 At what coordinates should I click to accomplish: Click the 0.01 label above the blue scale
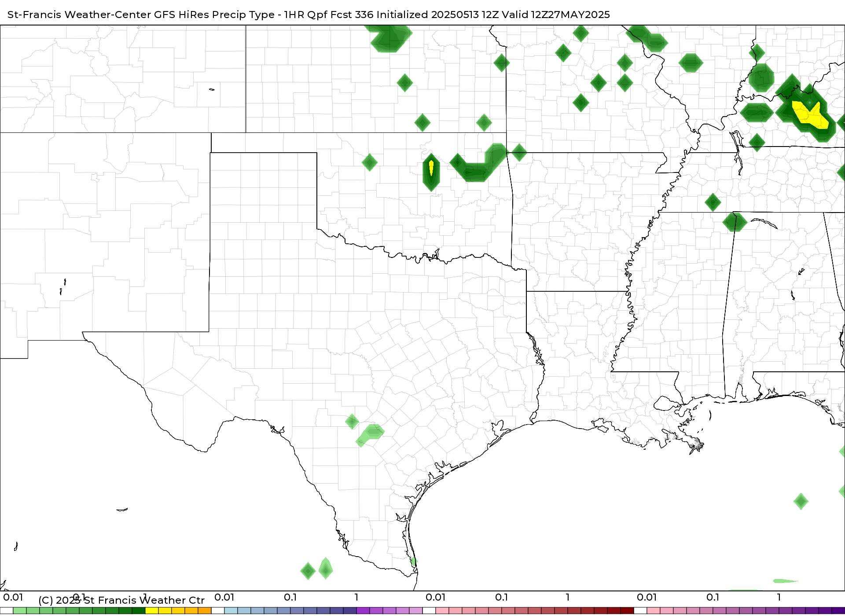point(224,597)
